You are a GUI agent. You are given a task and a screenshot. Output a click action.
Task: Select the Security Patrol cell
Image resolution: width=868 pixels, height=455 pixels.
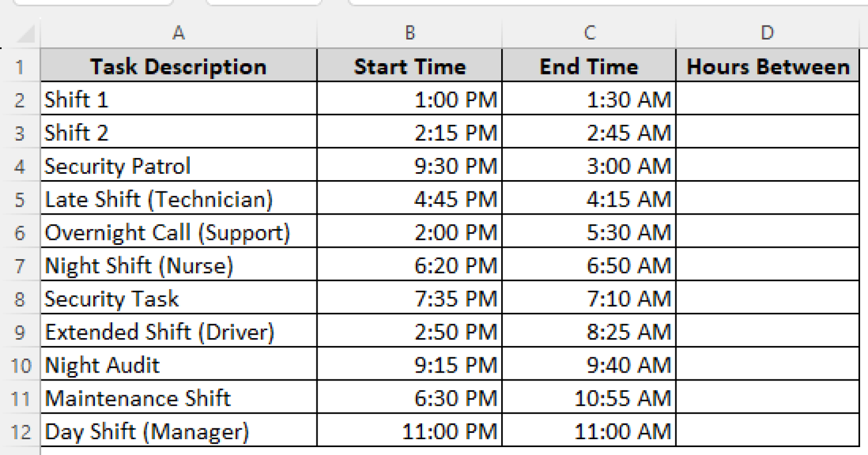click(179, 165)
